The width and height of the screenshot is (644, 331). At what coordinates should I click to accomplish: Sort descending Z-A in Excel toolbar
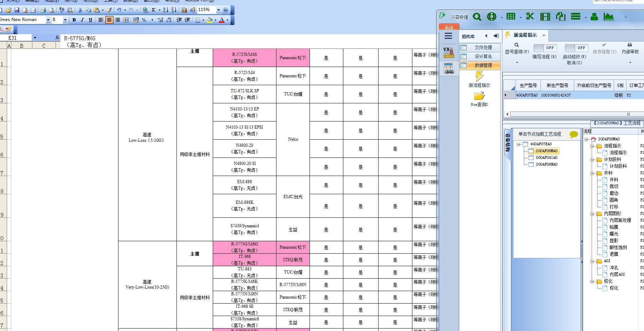click(174, 10)
